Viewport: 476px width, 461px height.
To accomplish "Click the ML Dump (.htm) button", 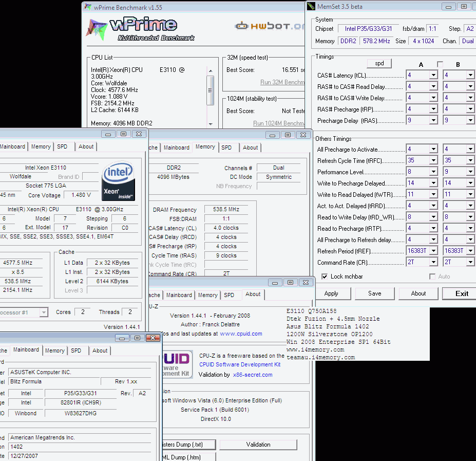I will tap(189, 457).
